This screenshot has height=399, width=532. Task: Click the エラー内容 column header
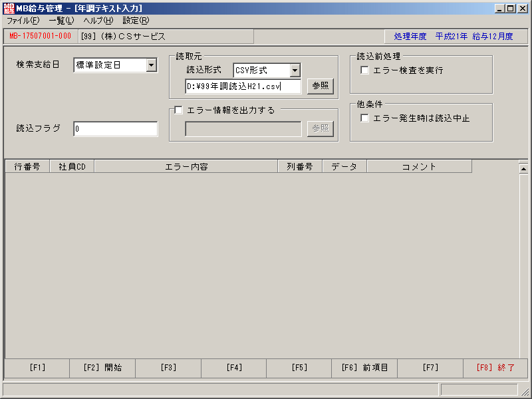(186, 167)
